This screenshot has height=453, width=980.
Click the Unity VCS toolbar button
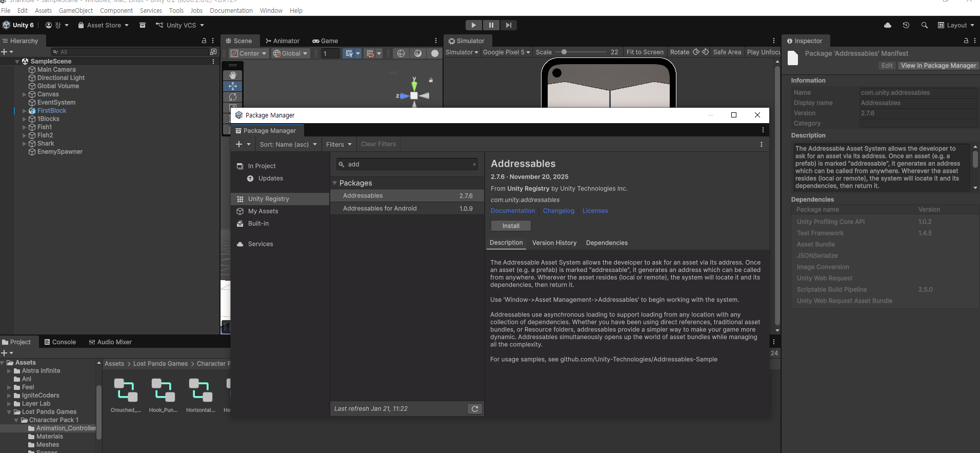point(180,25)
